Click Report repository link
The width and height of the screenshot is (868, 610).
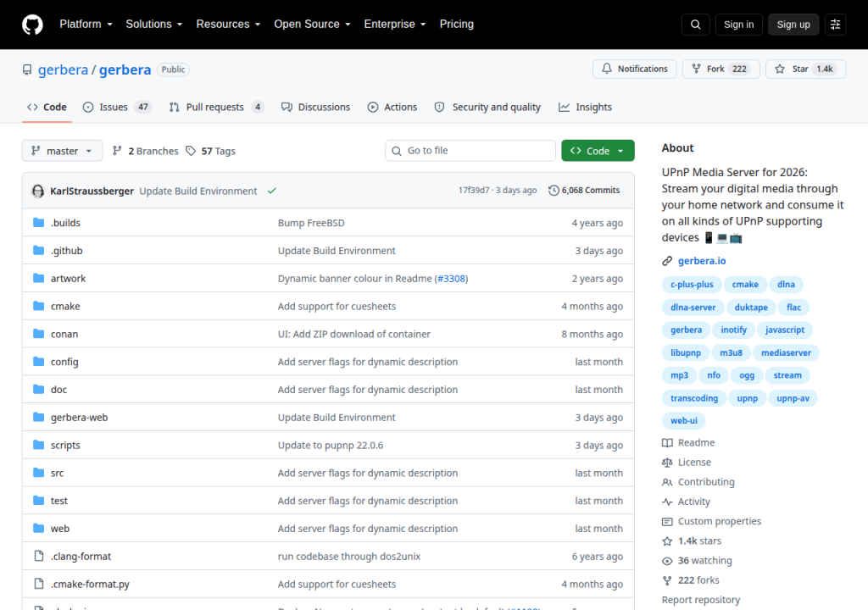pos(701,600)
